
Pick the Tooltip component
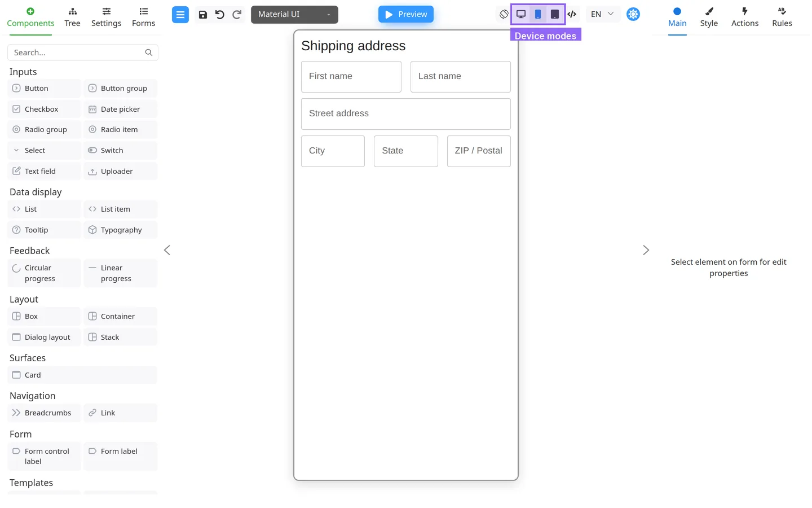pyautogui.click(x=45, y=230)
